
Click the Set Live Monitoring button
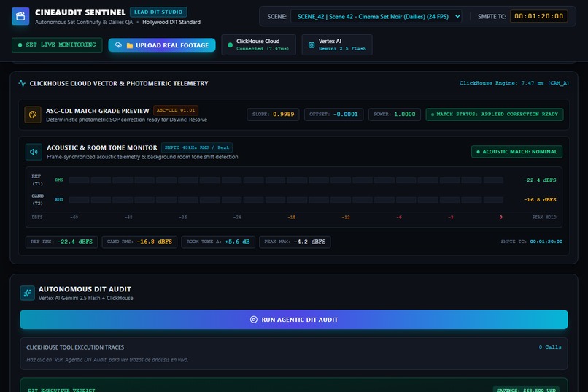57,45
